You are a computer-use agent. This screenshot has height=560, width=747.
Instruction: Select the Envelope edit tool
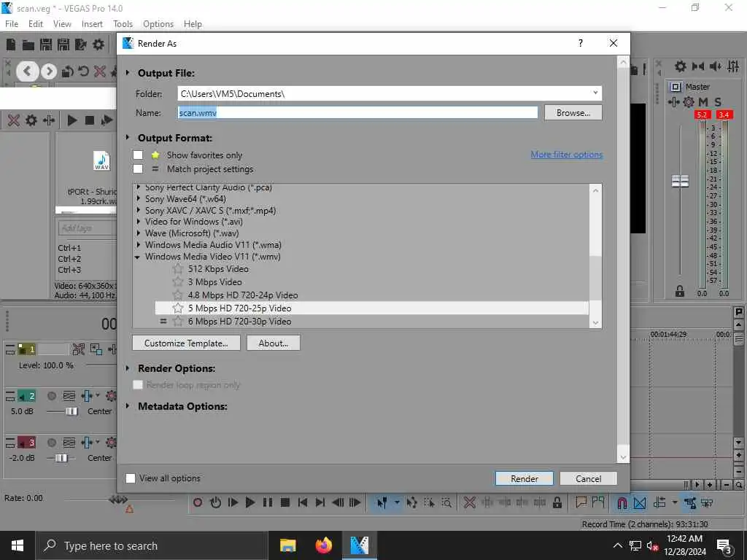[411, 502]
